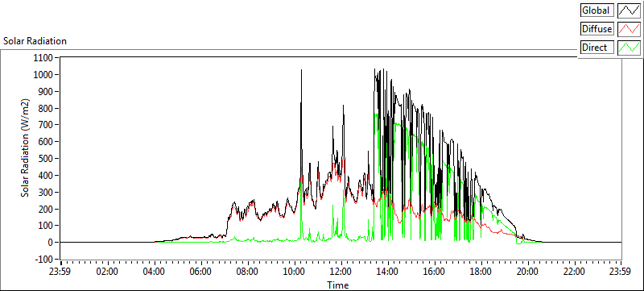The image size is (644, 291).
Task: Click the 04:00 time axis label
Action: click(x=155, y=272)
